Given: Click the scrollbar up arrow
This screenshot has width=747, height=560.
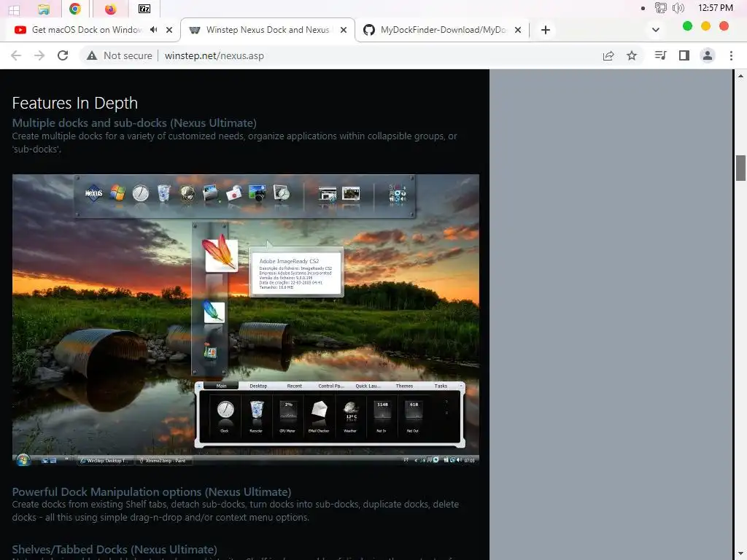Looking at the screenshot, I should pyautogui.click(x=740, y=75).
